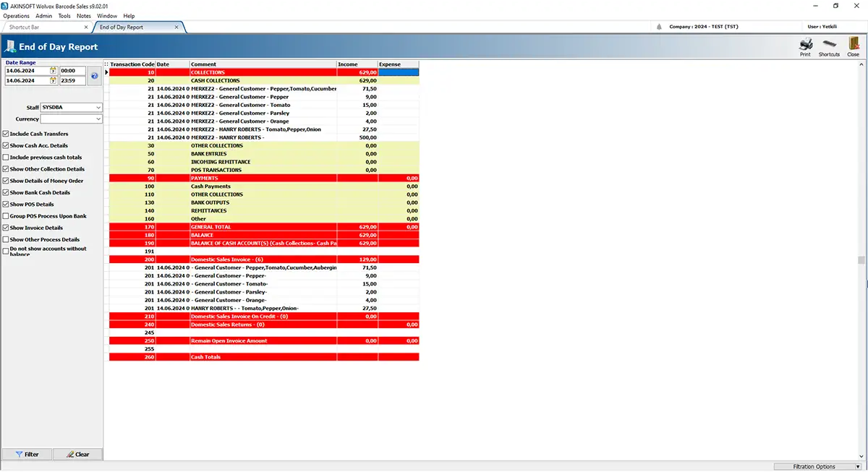The width and height of the screenshot is (868, 472).
Task: Select the POS TRANSACTIONS row
Action: pyautogui.click(x=264, y=170)
